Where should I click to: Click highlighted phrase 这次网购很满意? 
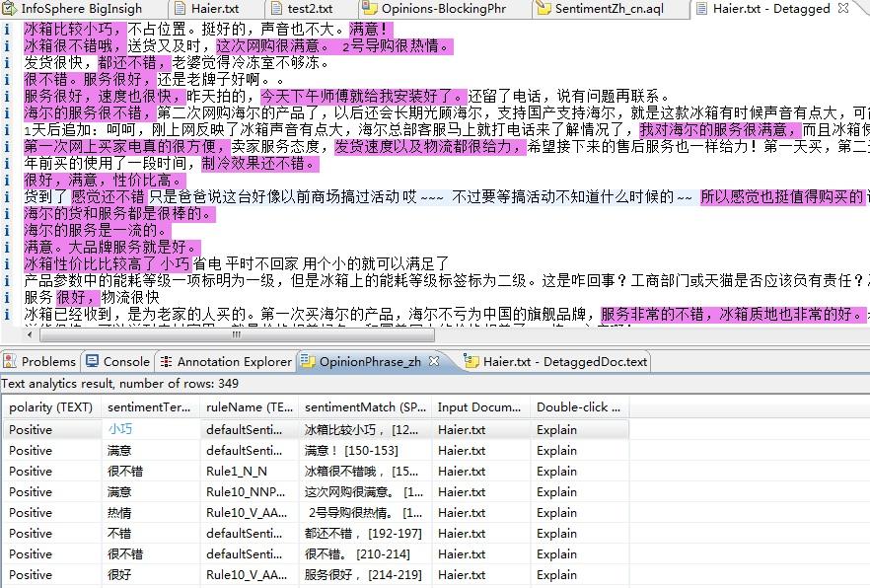(275, 45)
